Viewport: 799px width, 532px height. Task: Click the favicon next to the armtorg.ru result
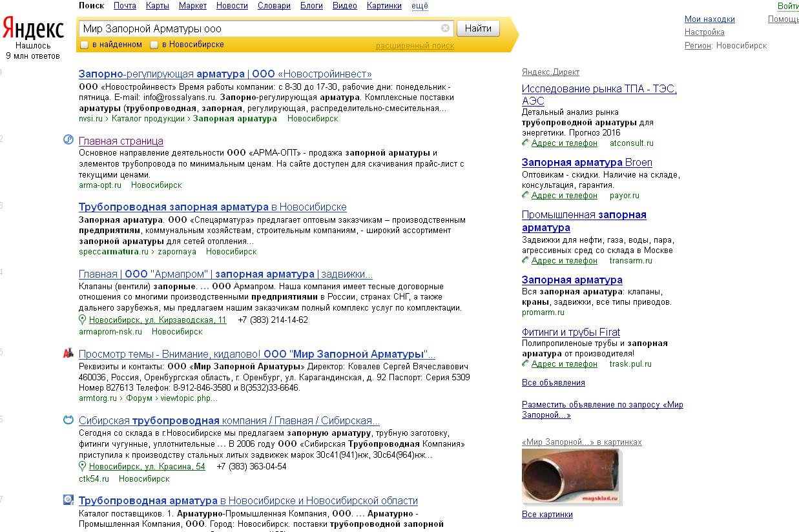[x=68, y=353]
